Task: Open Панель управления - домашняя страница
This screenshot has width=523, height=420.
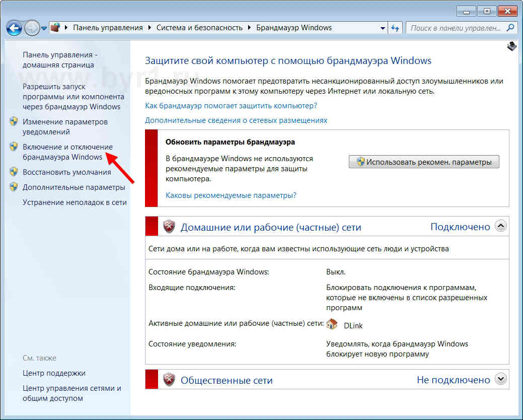Action: point(60,60)
